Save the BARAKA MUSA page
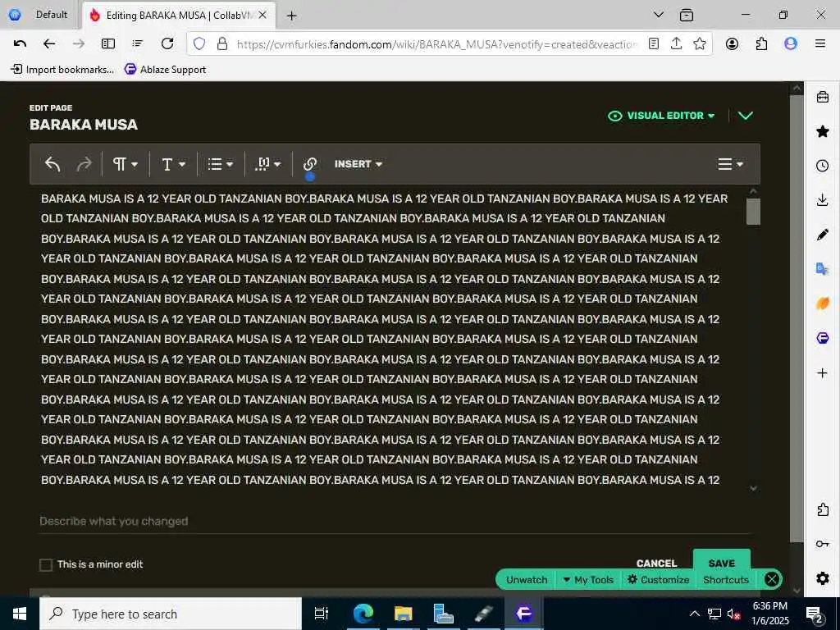Viewport: 840px width, 630px height. click(722, 561)
